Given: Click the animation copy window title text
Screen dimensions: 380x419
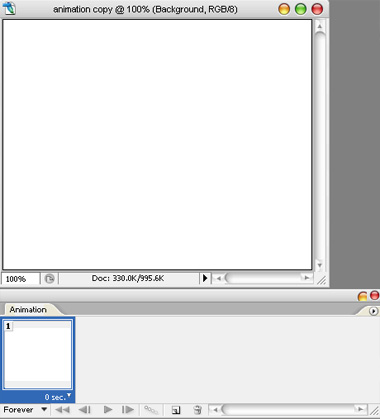Looking at the screenshot, I should pos(145,9).
